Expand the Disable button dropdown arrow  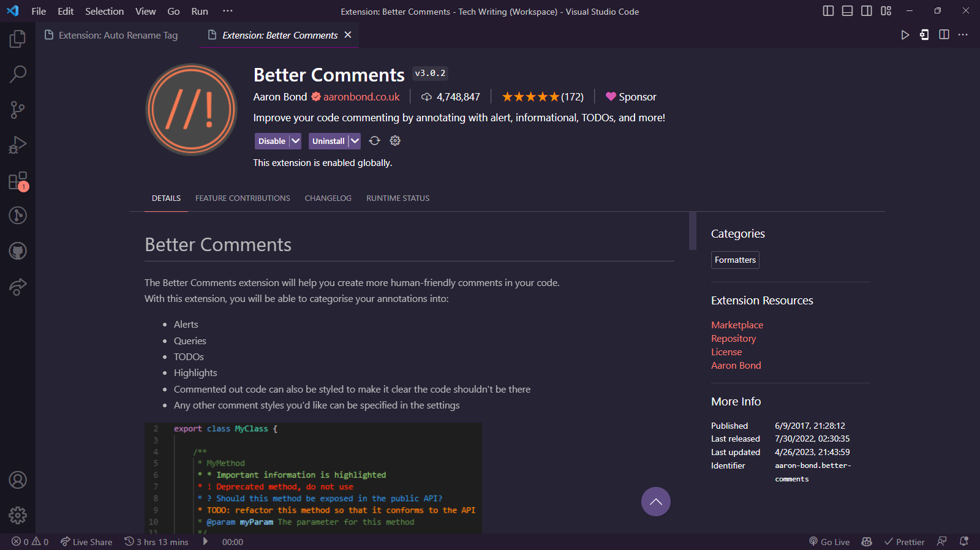click(x=295, y=141)
